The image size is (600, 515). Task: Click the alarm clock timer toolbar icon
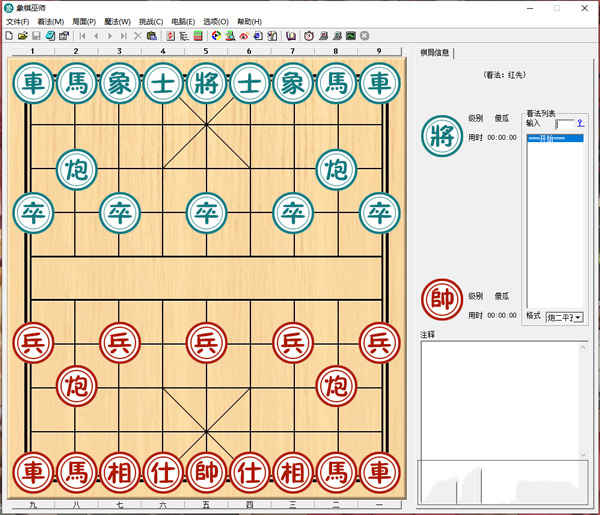click(309, 36)
